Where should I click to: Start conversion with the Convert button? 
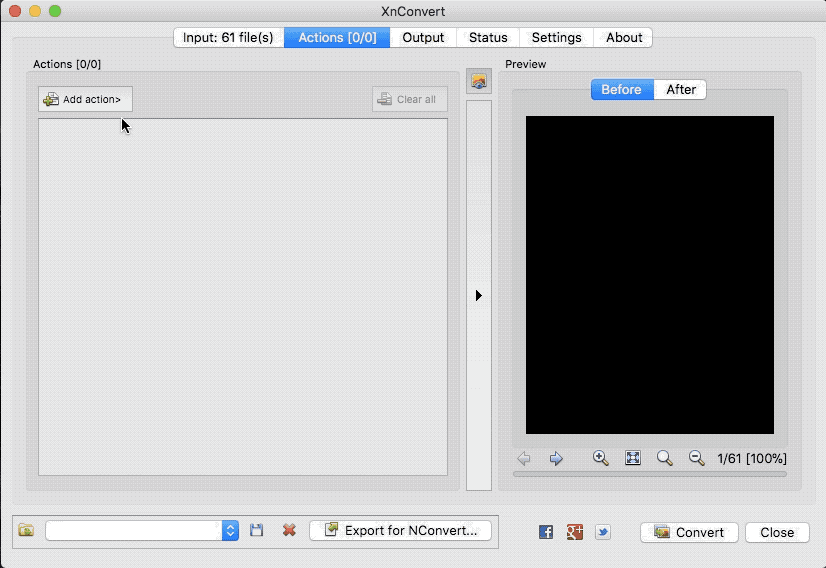coord(689,533)
